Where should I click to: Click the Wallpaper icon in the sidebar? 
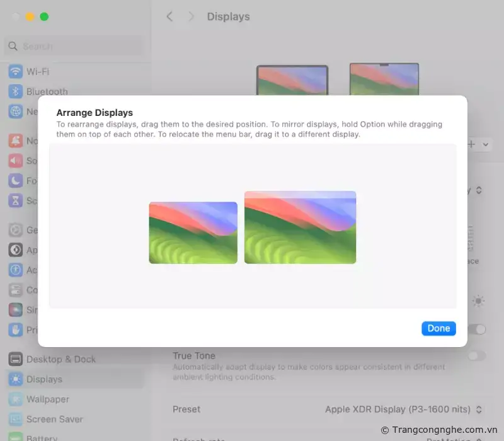point(15,399)
